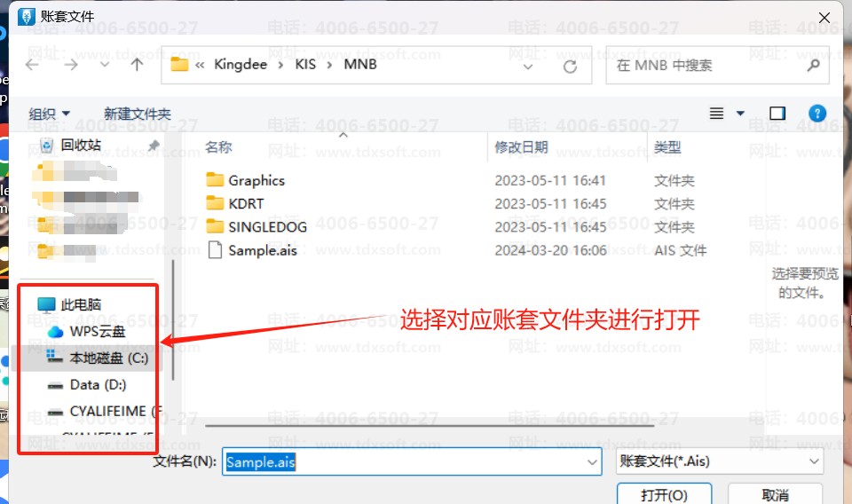Sort by 修改日期 column header
The image size is (852, 504).
(521, 147)
